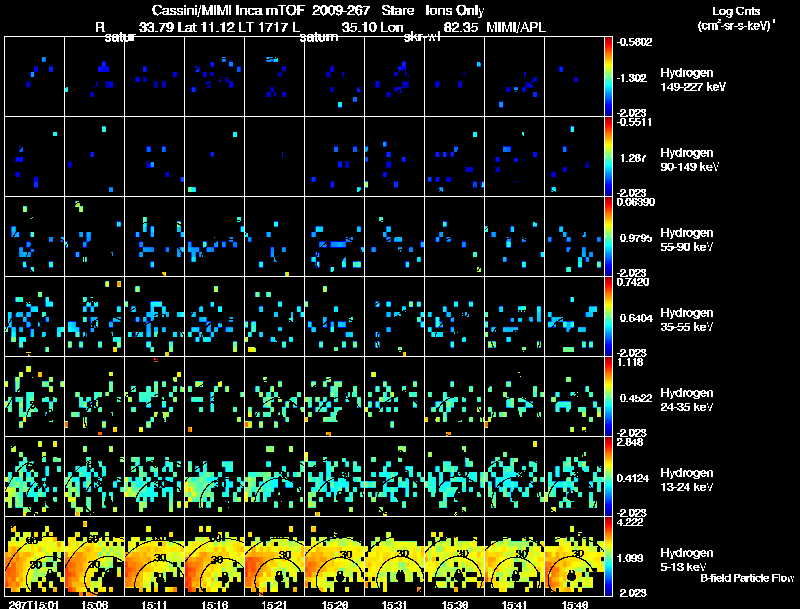
Task: Click the MIMI/APL credit text
Action: [x=516, y=28]
